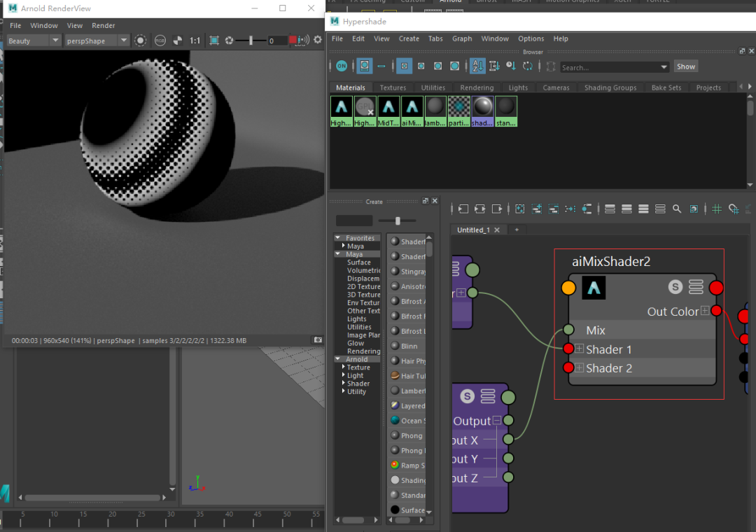Expand the Arnold Shader tree category
Image resolution: width=756 pixels, height=532 pixels.
[x=343, y=384]
